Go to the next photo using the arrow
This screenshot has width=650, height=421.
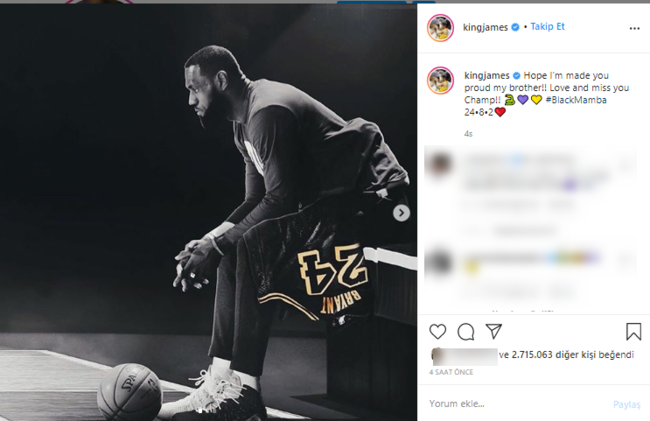pos(401,213)
